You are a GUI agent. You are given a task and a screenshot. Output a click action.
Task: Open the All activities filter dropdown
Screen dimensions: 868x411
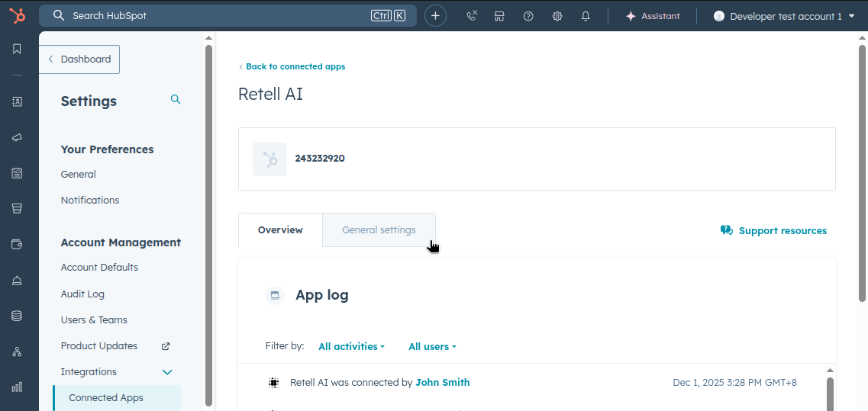[351, 347]
